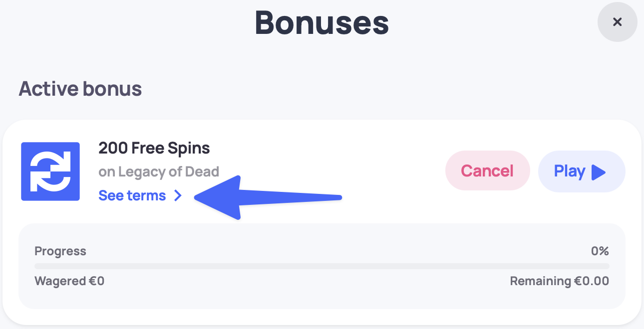This screenshot has height=329, width=644.
Task: Click the 0% progress value
Action: pos(600,251)
